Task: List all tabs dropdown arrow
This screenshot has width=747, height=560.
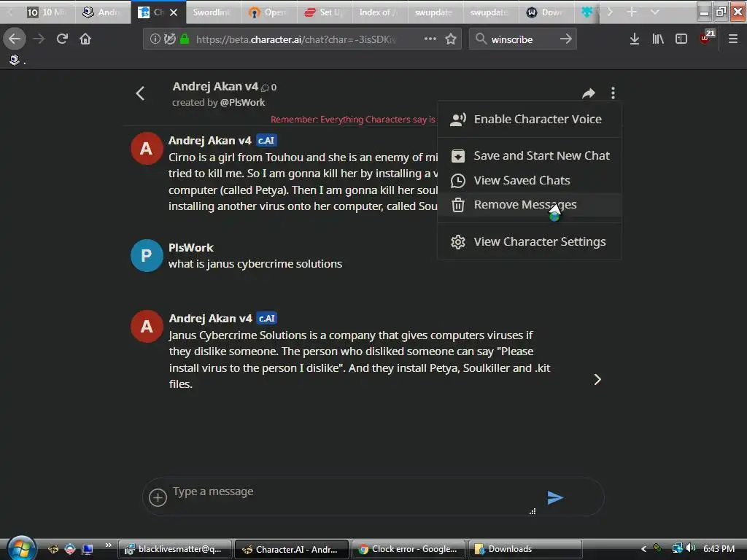Action: click(655, 12)
